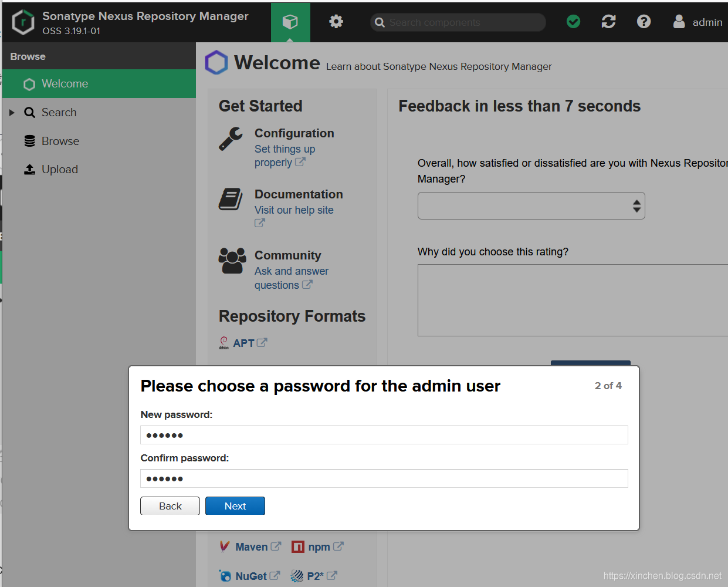Click the 'Why did you choose' text area

click(x=573, y=300)
